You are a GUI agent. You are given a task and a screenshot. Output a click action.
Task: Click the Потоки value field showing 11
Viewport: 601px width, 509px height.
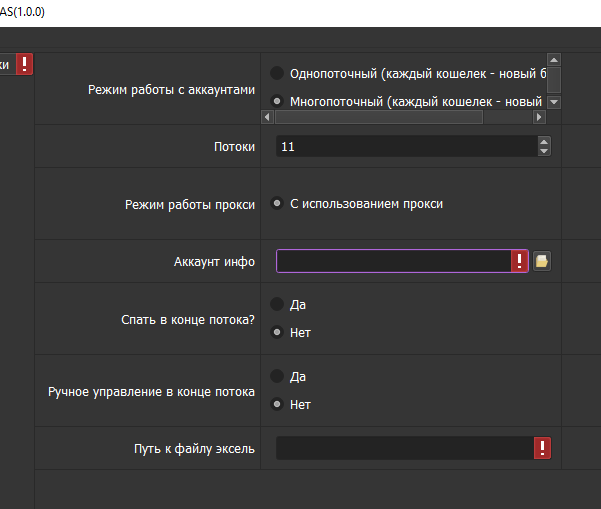[x=406, y=146]
